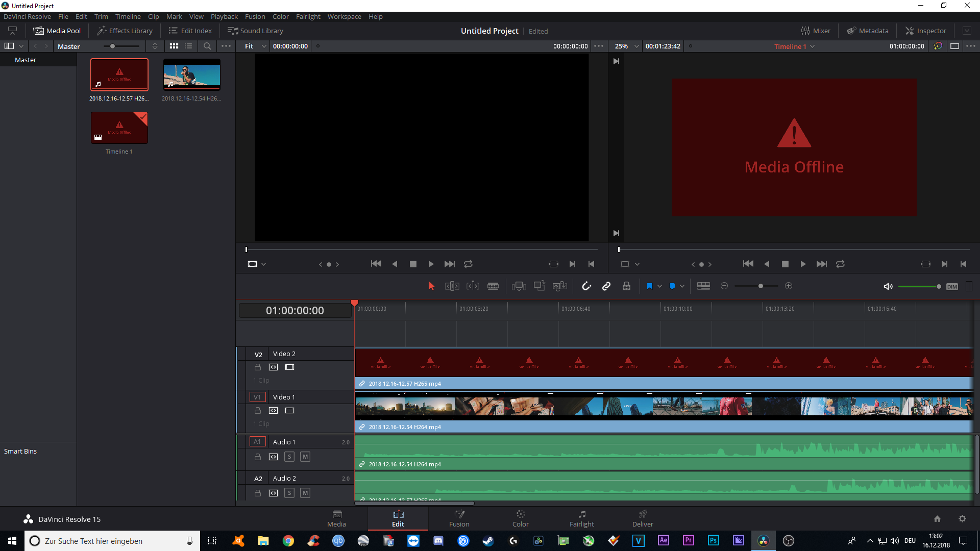Viewport: 980px width, 551px height.
Task: Click the Replace Clip tool icon
Action: [x=560, y=286]
